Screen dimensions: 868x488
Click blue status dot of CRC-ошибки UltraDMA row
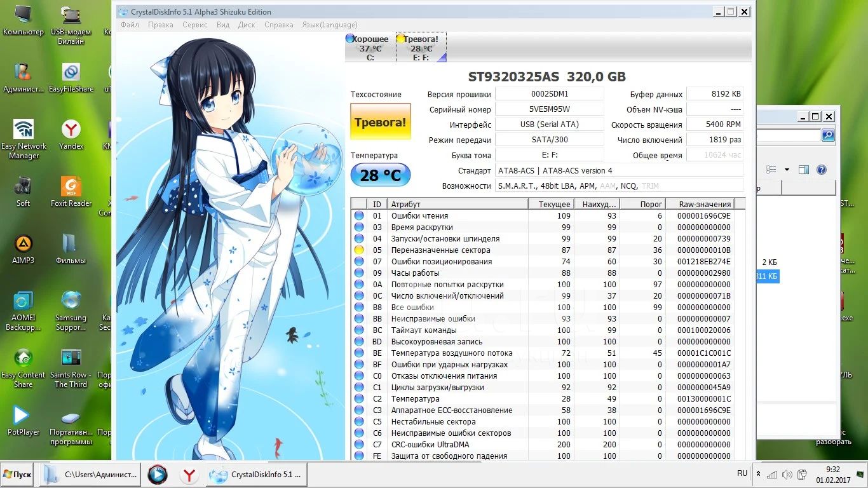(x=359, y=445)
